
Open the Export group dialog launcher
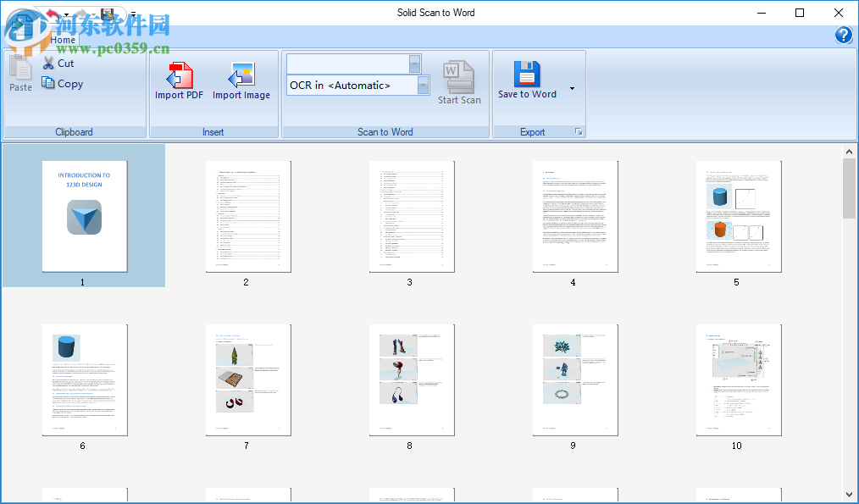click(x=578, y=132)
